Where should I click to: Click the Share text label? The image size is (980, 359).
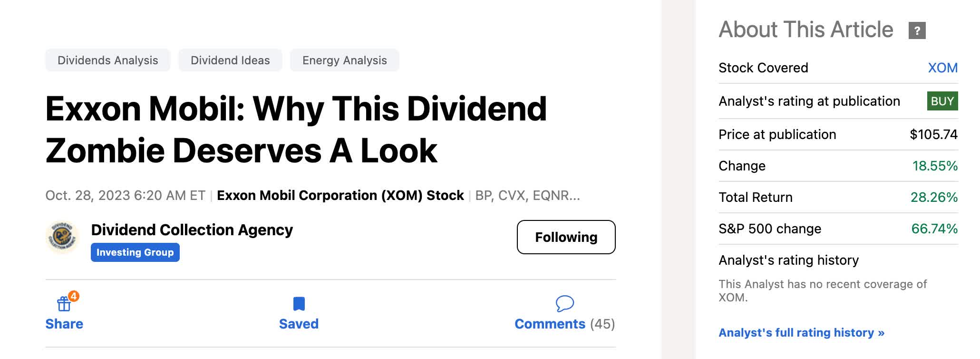pyautogui.click(x=64, y=324)
